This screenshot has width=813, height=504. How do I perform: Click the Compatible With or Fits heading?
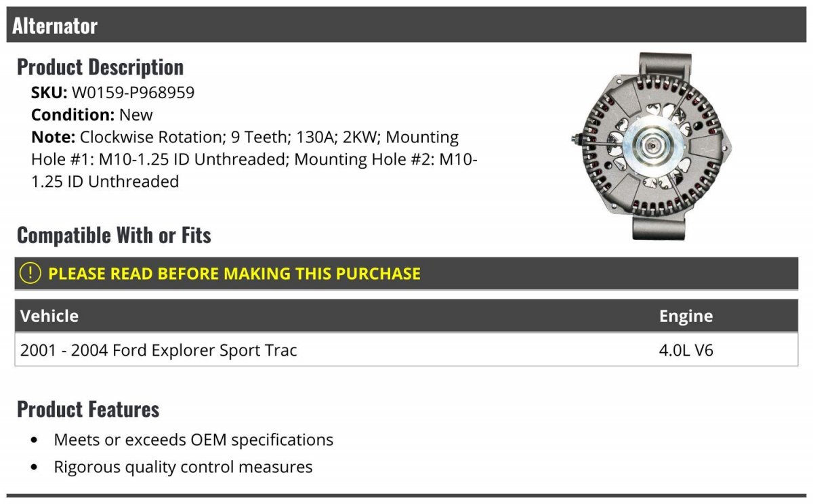[x=114, y=235]
